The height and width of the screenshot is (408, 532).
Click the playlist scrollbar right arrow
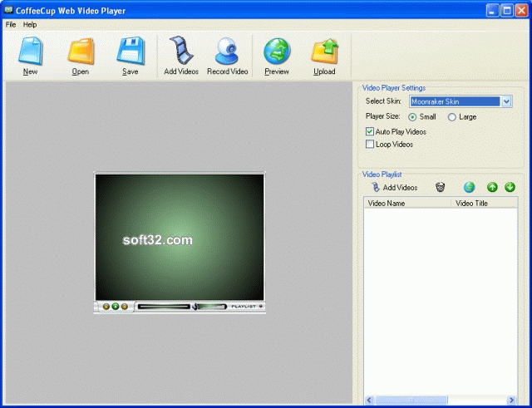[512, 401]
